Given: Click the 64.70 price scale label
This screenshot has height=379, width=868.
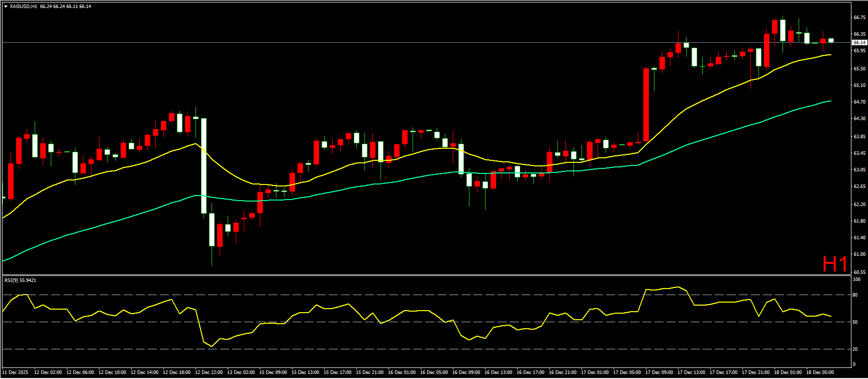Looking at the screenshot, I should coord(859,102).
